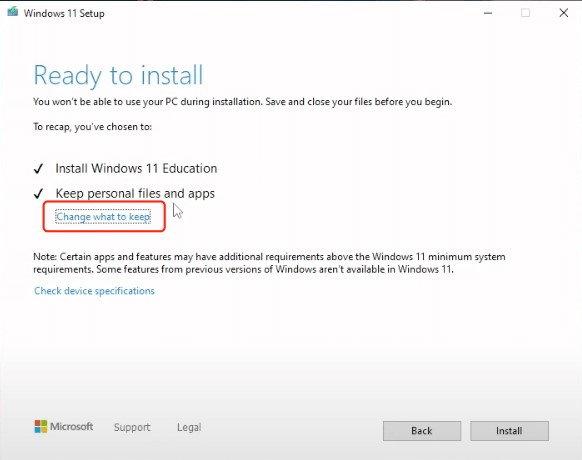Go Back to the previous setup page
Viewport: 582px width, 460px height.
click(422, 431)
